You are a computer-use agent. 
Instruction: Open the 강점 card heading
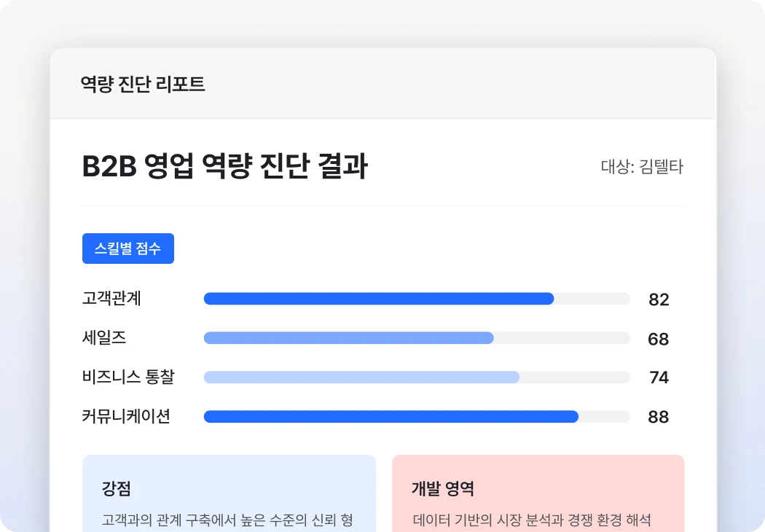coord(116,488)
